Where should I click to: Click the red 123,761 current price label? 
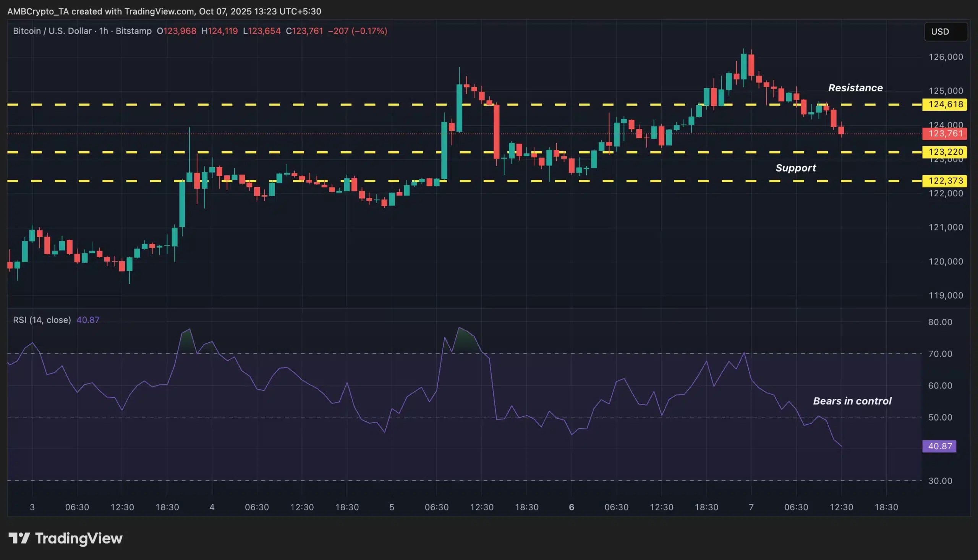tap(945, 134)
